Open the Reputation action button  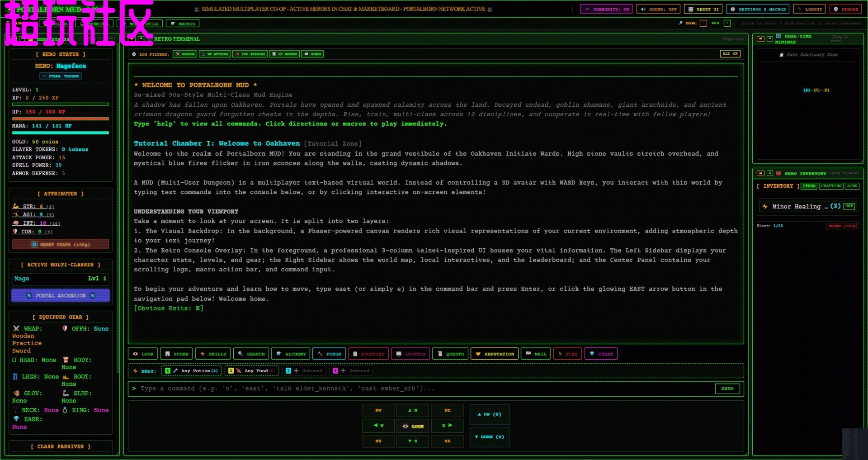495,354
